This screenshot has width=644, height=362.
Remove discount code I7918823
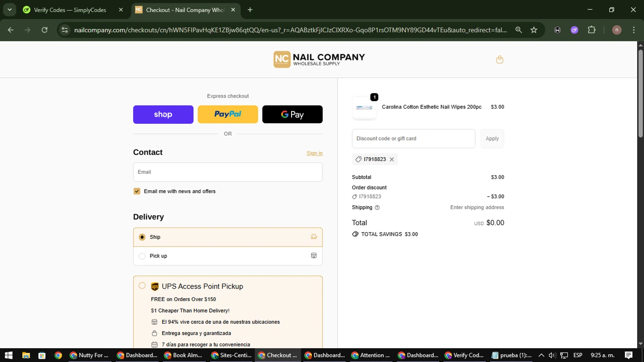392,159
